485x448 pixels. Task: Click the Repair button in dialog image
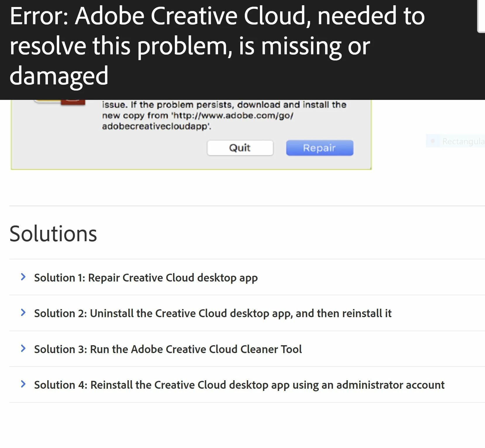click(x=320, y=148)
